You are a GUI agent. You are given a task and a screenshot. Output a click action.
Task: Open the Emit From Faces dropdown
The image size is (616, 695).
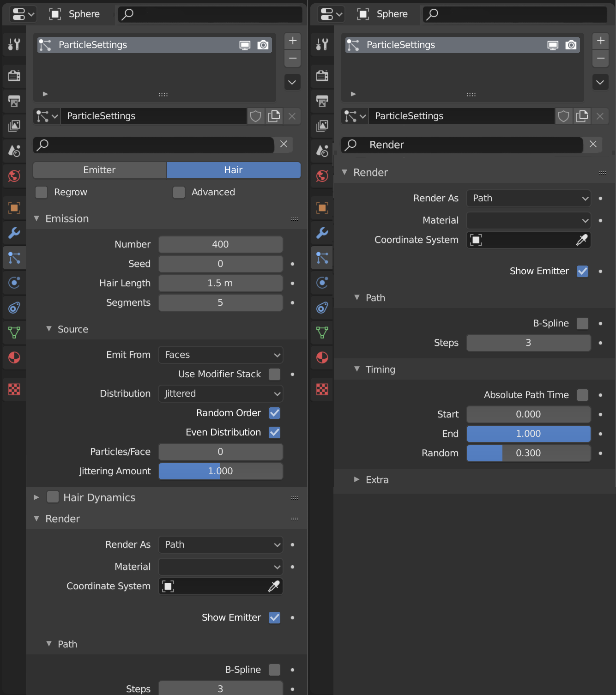221,355
